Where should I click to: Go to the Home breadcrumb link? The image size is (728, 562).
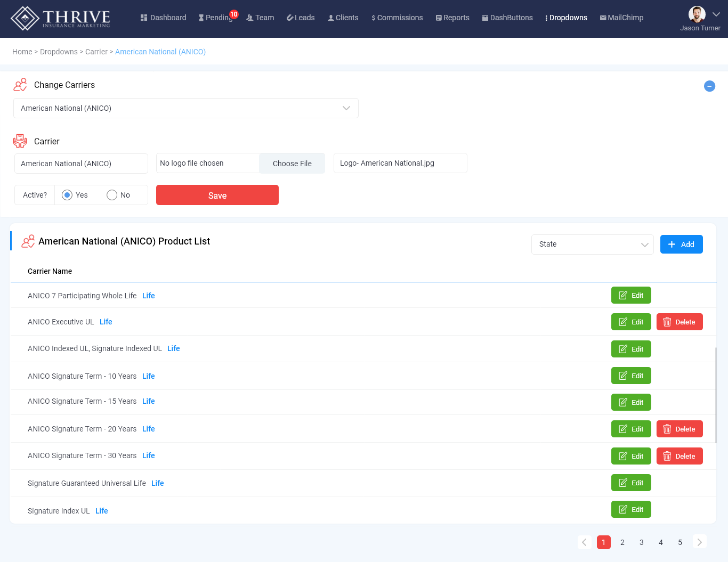tap(22, 52)
